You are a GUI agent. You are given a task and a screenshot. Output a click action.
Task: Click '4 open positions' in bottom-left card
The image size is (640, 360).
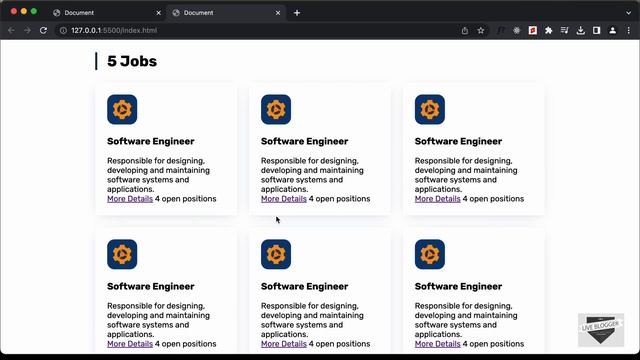click(x=186, y=344)
